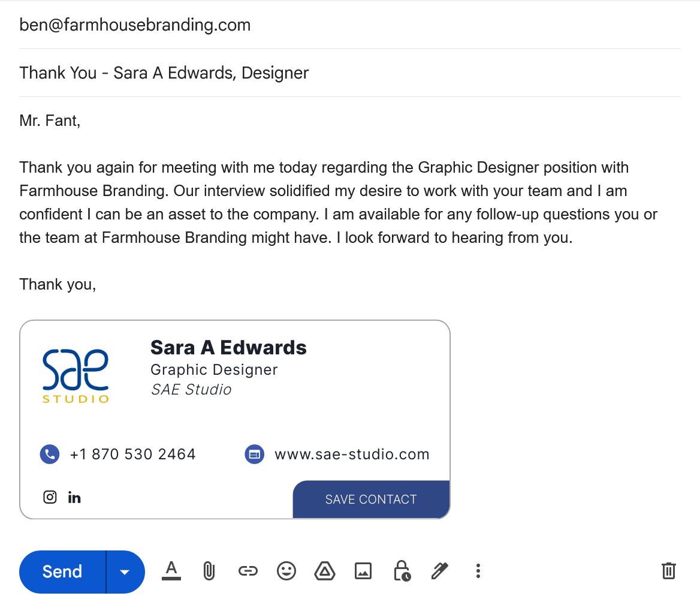Toggle confidential mode lock icon

point(402,571)
